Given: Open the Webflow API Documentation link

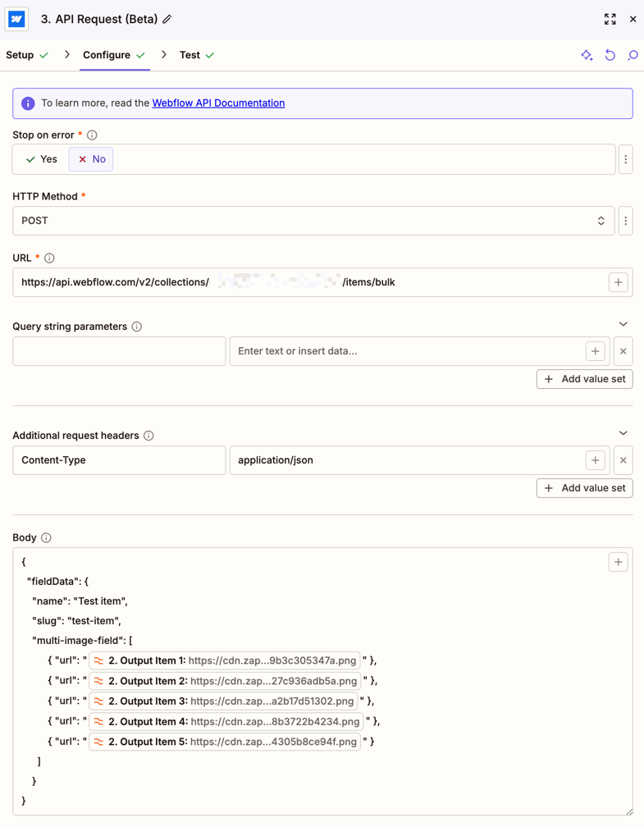Looking at the screenshot, I should (218, 103).
